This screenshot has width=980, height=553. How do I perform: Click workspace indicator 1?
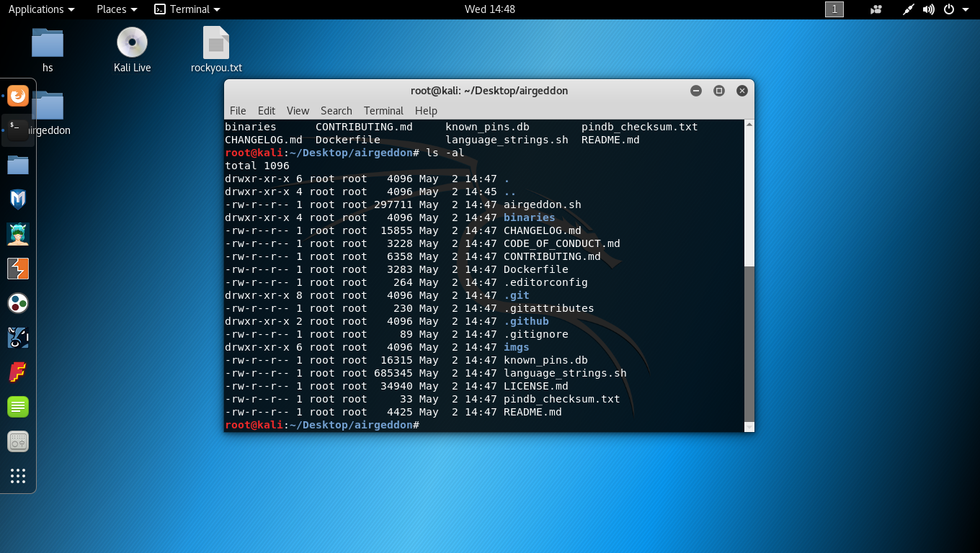pyautogui.click(x=834, y=9)
